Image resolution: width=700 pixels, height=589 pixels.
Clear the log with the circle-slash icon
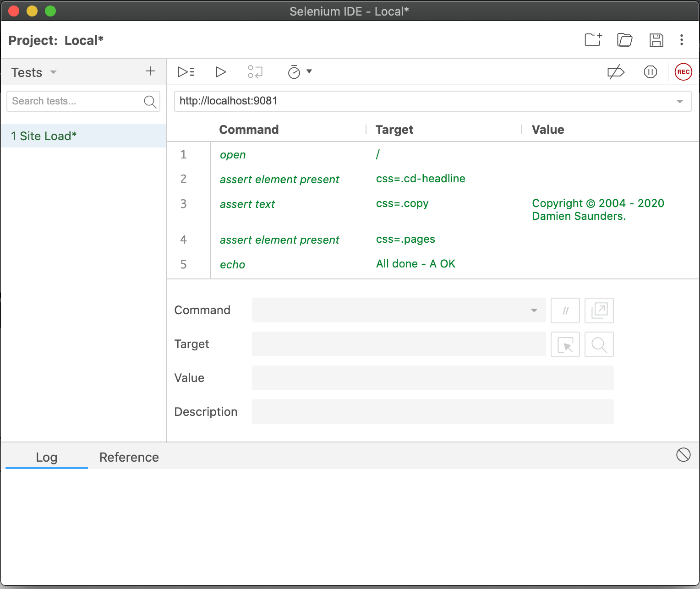pyautogui.click(x=683, y=455)
